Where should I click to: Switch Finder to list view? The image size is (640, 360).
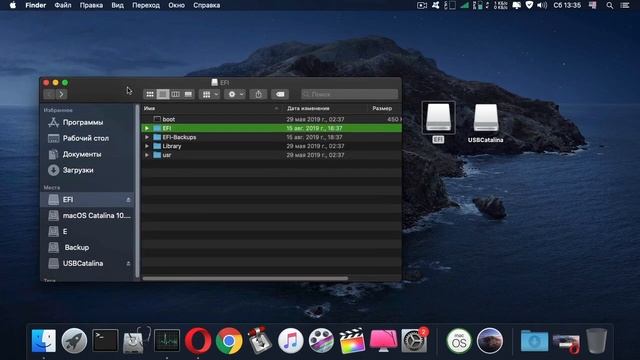click(162, 94)
